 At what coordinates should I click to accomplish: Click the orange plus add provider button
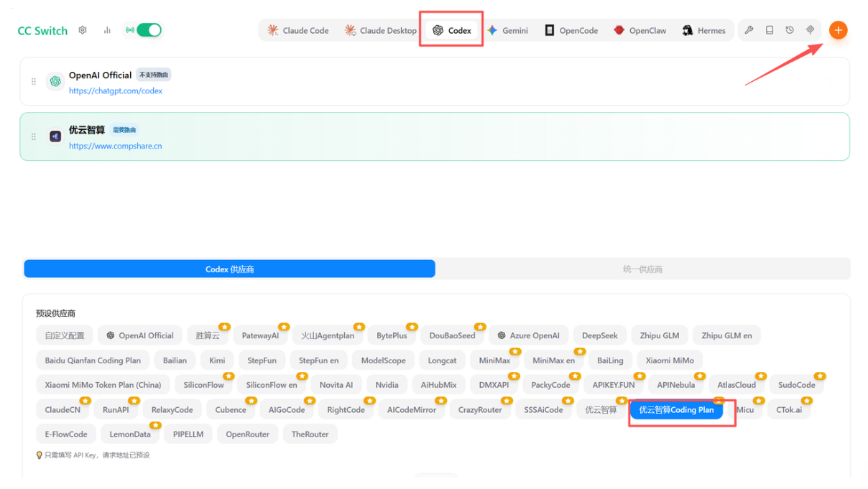(838, 30)
